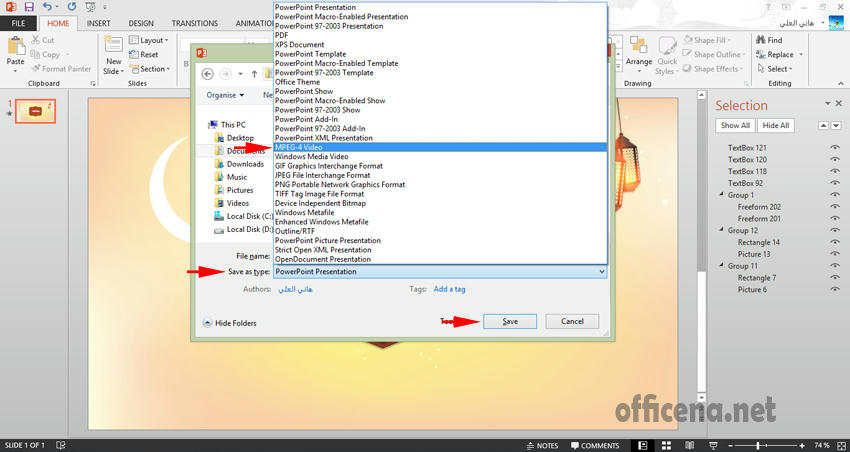Switch to Slide Sorter view
Viewport: 850px width, 452px height.
click(666, 445)
